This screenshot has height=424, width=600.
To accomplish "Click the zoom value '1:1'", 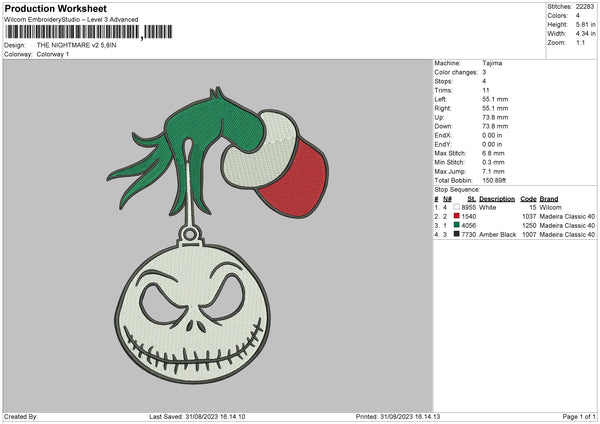I will tap(580, 42).
